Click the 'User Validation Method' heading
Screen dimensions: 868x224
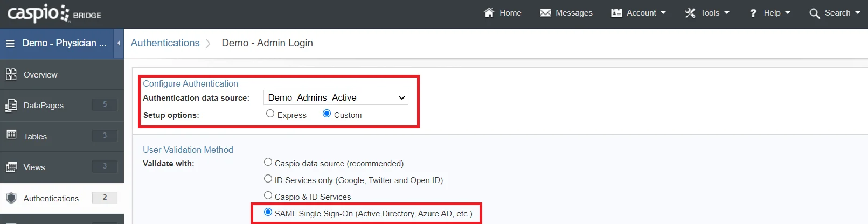point(188,150)
